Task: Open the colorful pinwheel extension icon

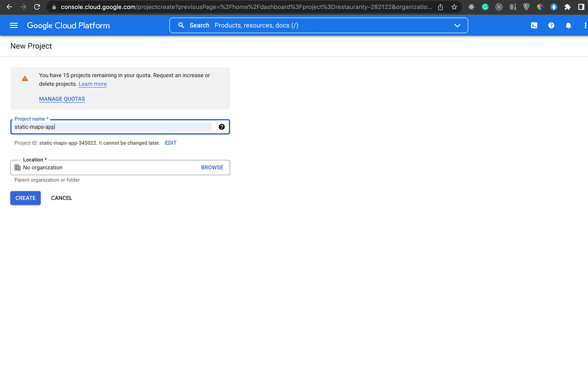Action: 540,7
